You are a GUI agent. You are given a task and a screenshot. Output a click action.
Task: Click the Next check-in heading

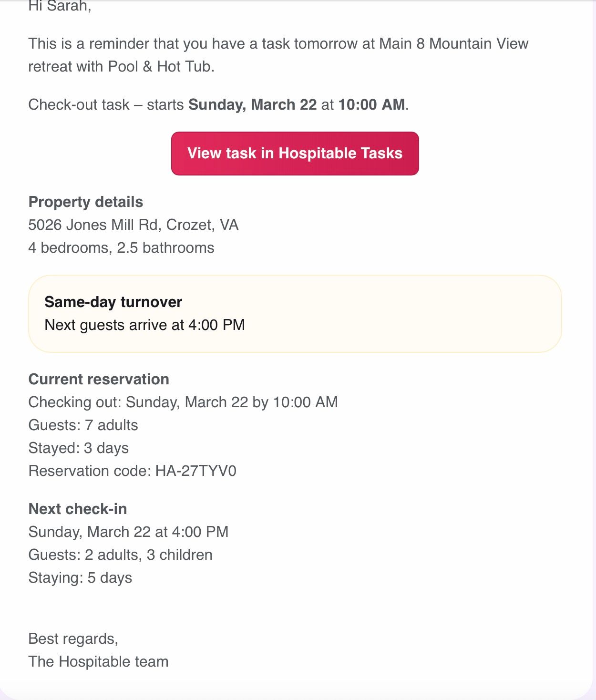78,509
